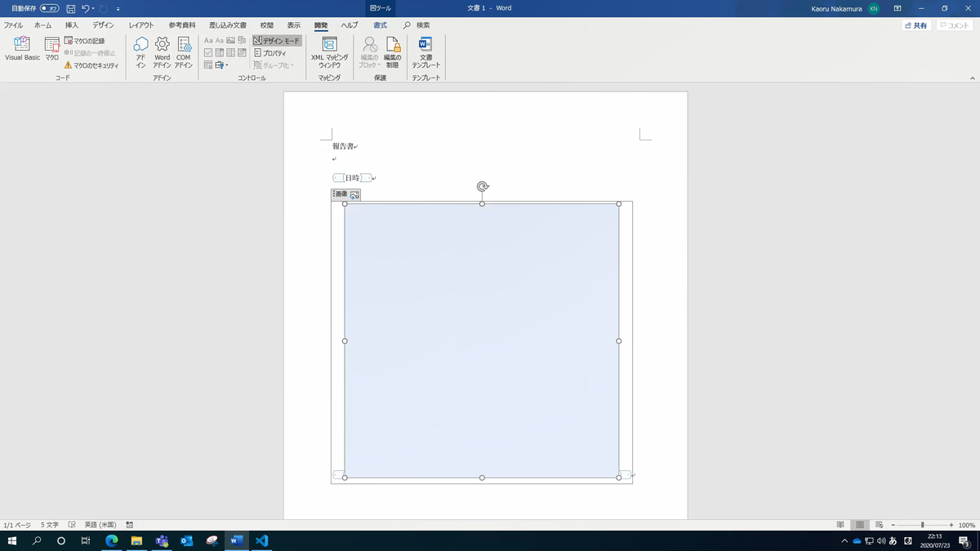Collapse the ribbon with the chevron
Screen dimensions: 980x551
click(973, 77)
